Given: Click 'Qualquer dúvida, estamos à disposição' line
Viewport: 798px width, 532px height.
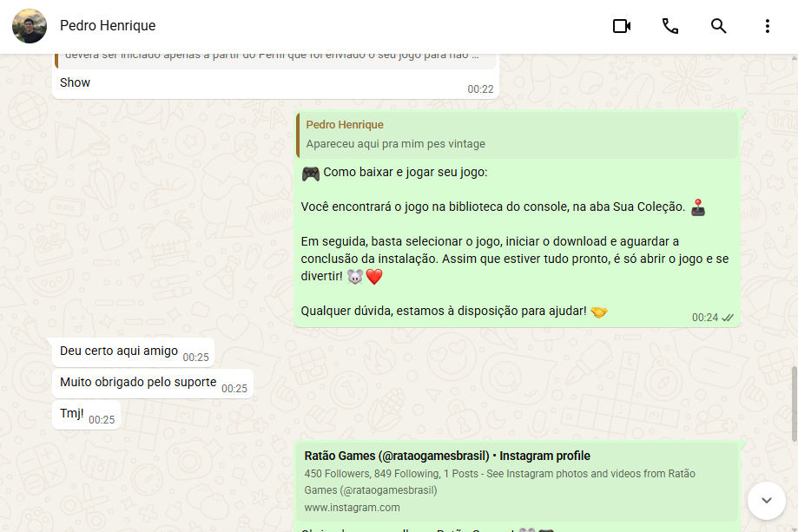Looking at the screenshot, I should coord(443,311).
